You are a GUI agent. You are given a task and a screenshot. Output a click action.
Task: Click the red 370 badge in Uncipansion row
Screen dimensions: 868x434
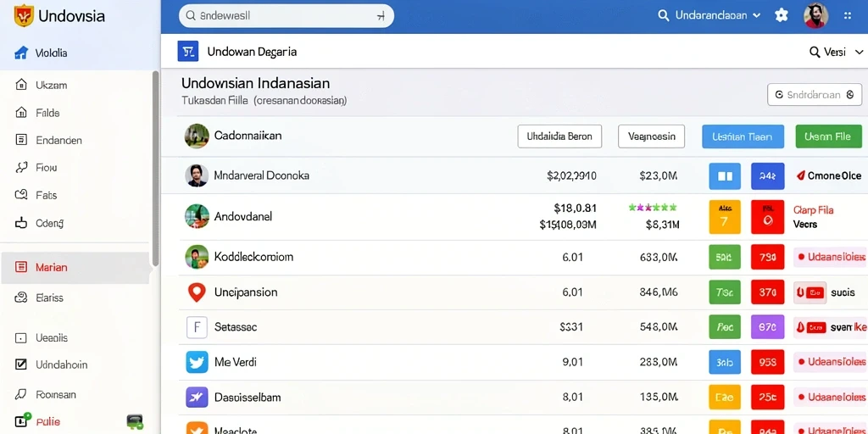[x=768, y=292]
